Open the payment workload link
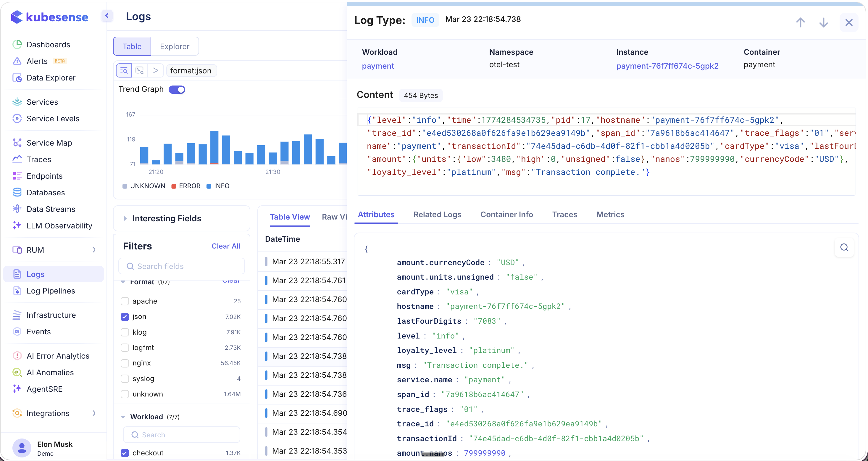868x461 pixels. click(378, 66)
